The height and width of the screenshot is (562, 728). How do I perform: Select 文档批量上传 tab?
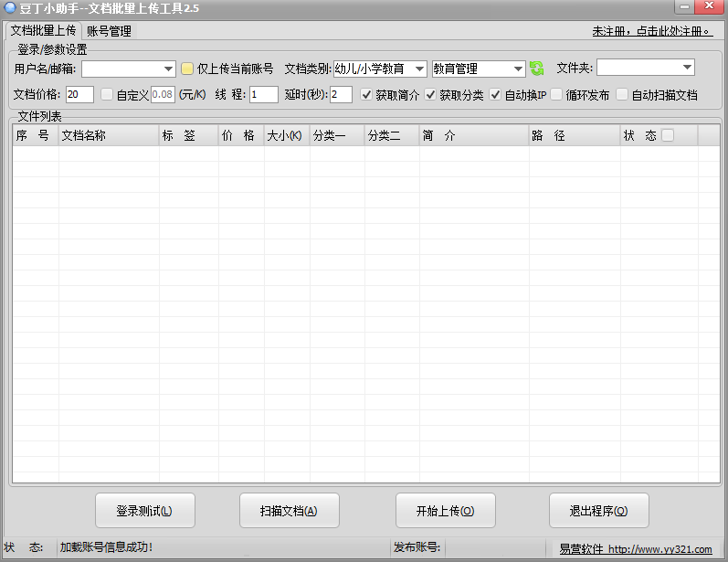(43, 30)
